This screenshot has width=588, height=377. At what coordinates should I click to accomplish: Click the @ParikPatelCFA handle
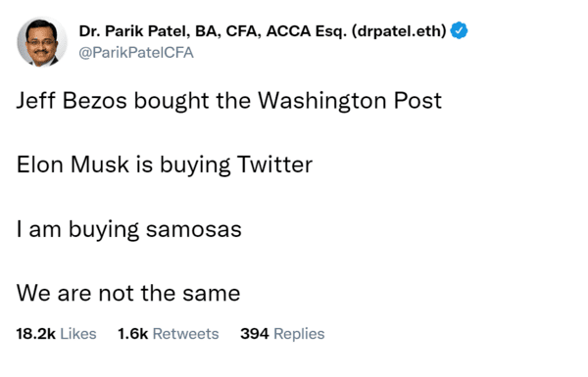coord(136,53)
